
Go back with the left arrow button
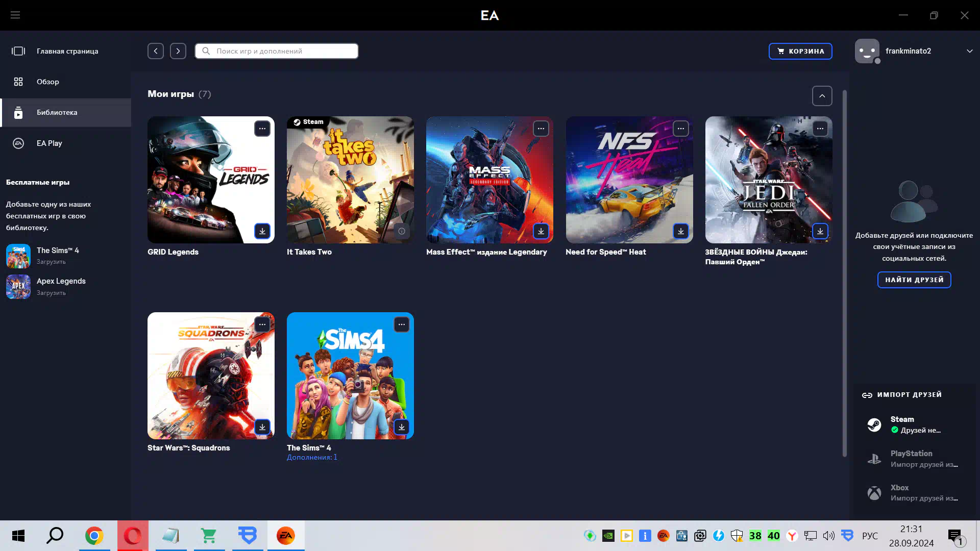click(x=156, y=51)
